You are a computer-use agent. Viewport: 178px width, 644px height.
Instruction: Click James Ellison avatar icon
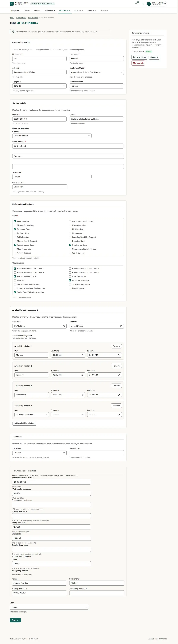click(149, 4)
